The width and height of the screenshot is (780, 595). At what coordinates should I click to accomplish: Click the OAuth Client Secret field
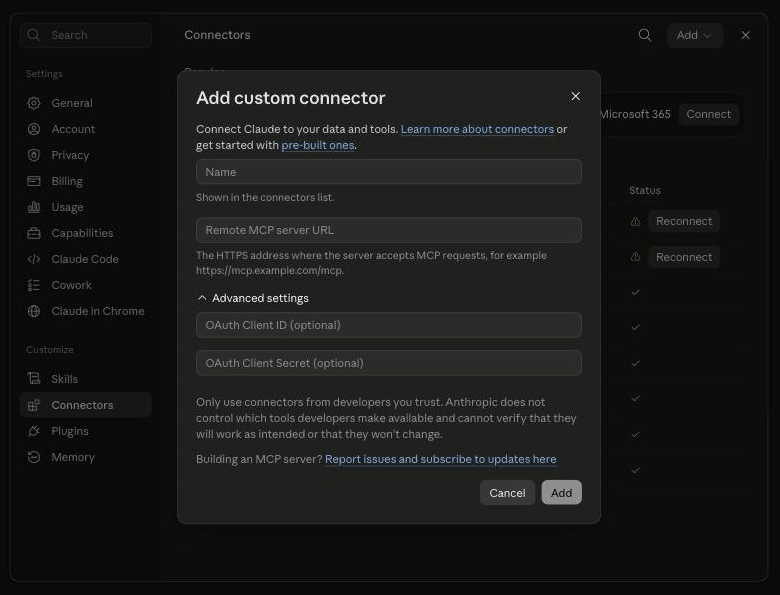389,363
